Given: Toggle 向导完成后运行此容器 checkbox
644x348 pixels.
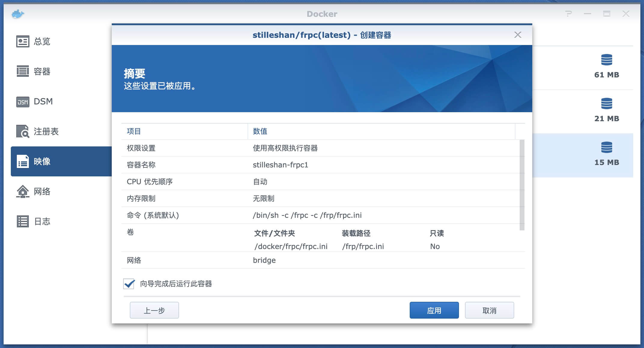Looking at the screenshot, I should tap(129, 284).
